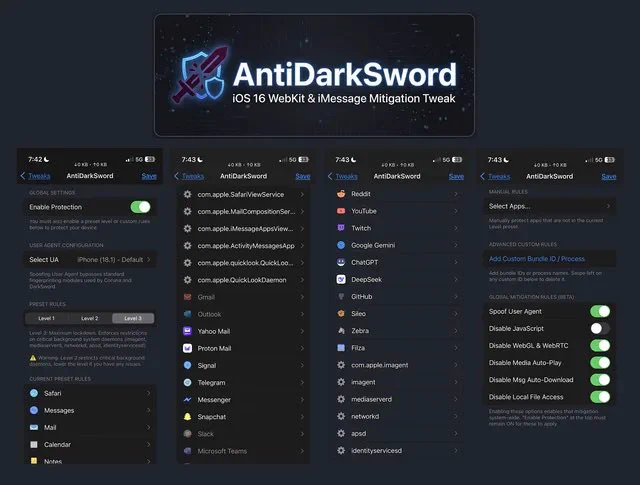640x485 pixels.
Task: Open the Select UA chevron
Action: 149,260
